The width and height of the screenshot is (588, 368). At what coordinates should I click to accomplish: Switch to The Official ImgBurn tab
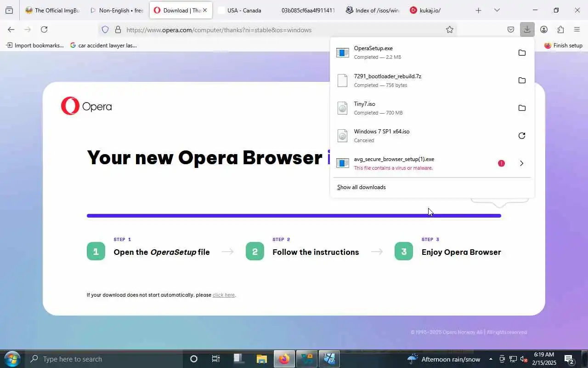(52, 10)
